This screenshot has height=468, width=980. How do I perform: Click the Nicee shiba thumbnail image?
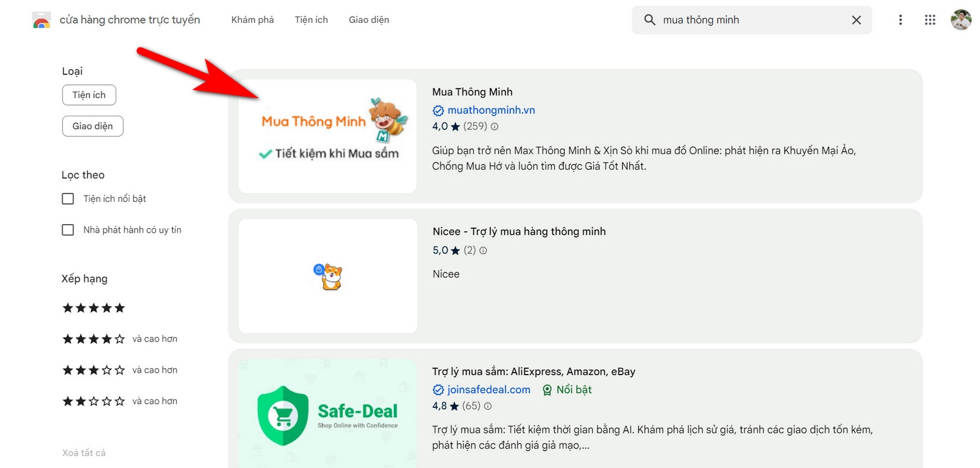coord(328,276)
